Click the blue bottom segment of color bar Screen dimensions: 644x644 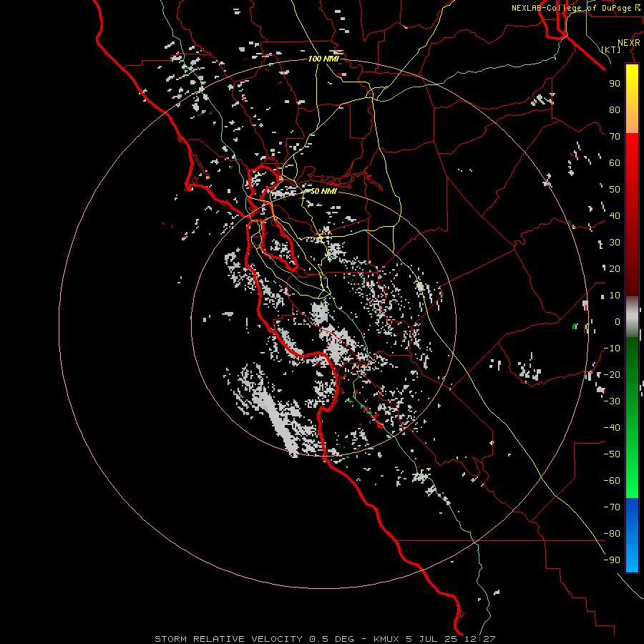pos(632,535)
